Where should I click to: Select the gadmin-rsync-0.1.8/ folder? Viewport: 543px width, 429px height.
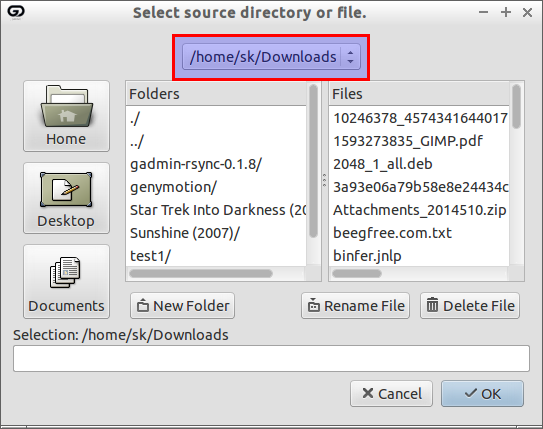pos(196,164)
